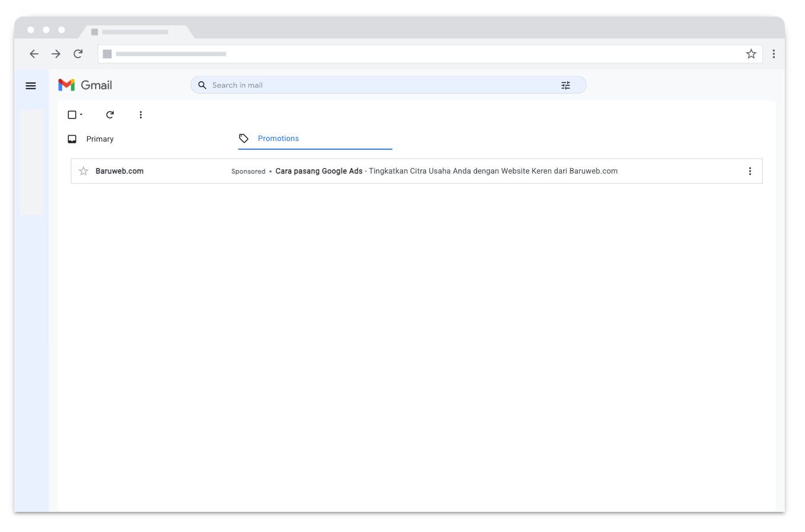Click the Baruweb.com sender name

[120, 171]
